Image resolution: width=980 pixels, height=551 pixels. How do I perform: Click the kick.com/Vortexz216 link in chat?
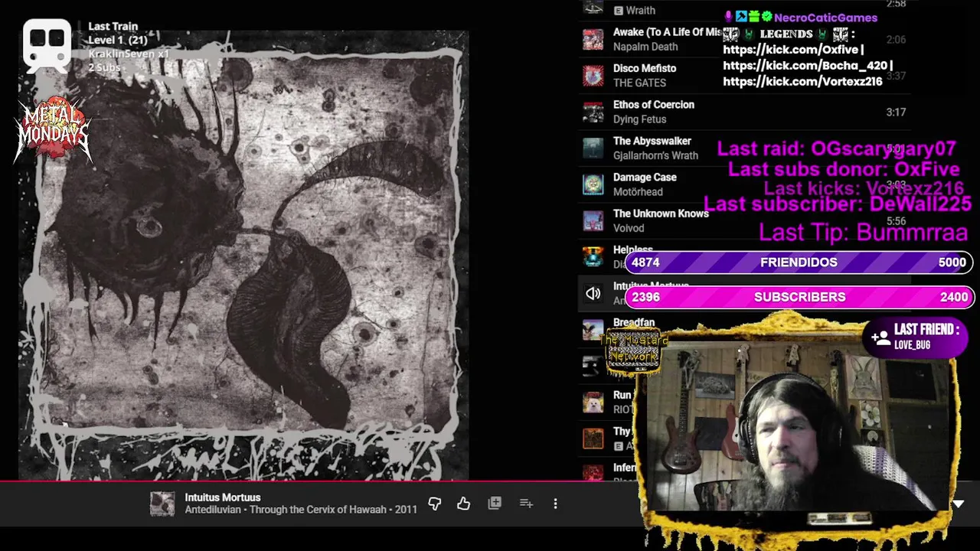(802, 80)
